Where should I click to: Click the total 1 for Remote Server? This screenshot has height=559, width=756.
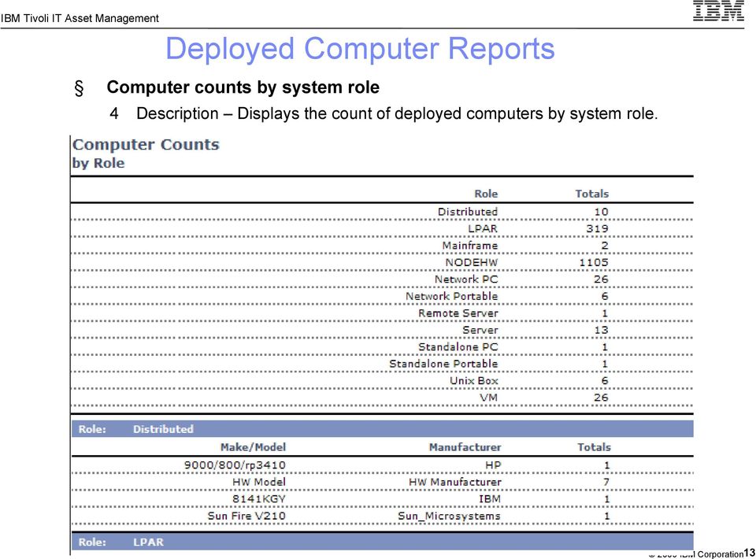click(605, 313)
